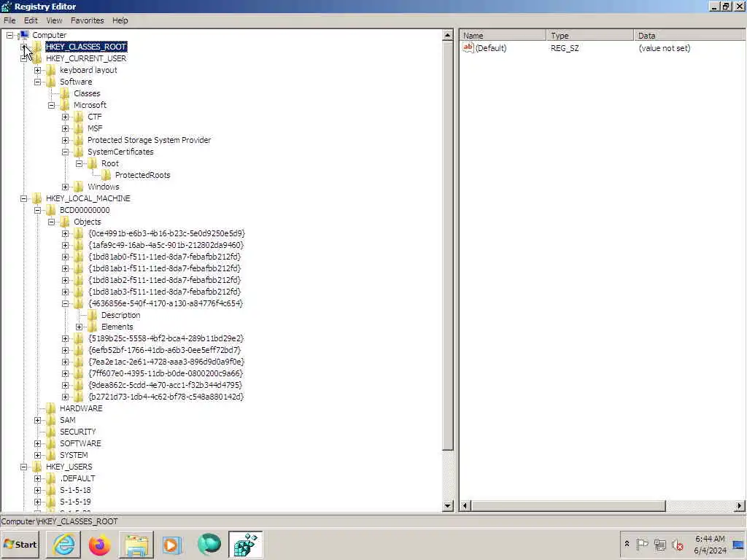747x560 pixels.
Task: Click the folder icon next to Classes
Action: click(x=65, y=93)
